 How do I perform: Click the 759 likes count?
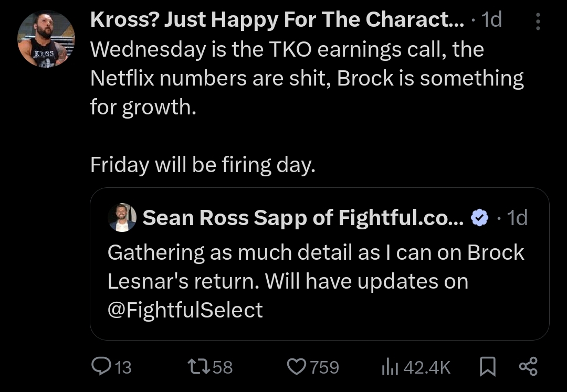click(x=324, y=367)
